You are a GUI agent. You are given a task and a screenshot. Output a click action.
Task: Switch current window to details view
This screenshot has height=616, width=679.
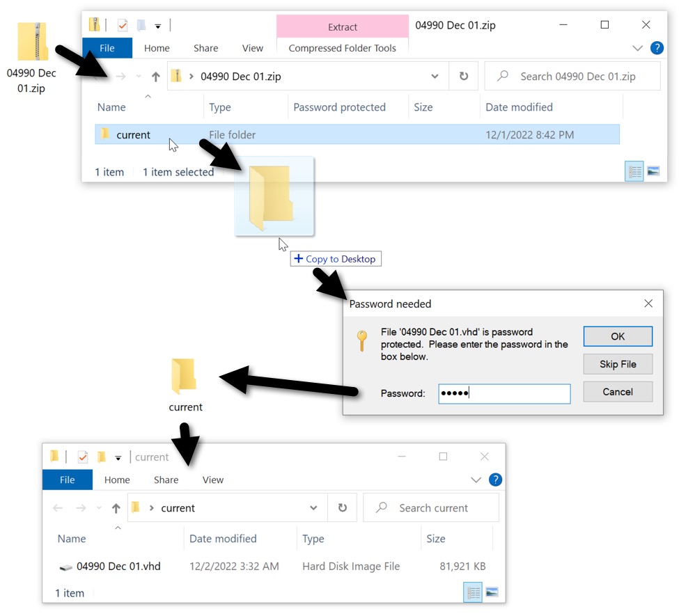(472, 592)
